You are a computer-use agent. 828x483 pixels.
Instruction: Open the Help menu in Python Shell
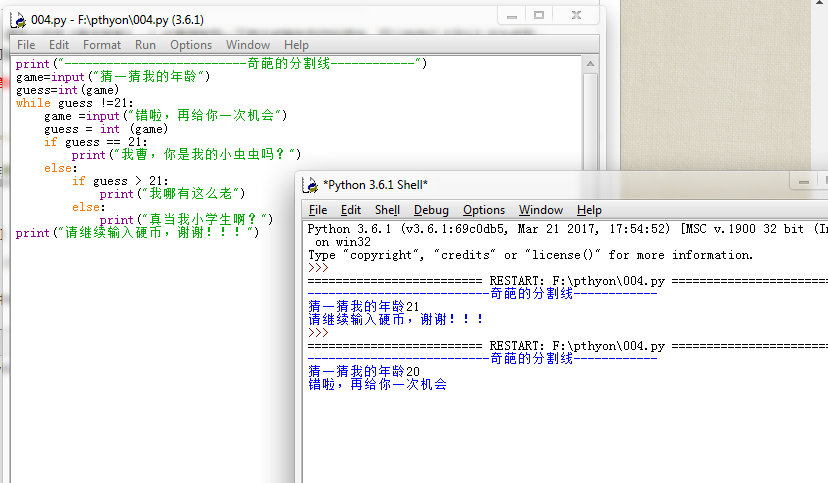click(x=590, y=210)
